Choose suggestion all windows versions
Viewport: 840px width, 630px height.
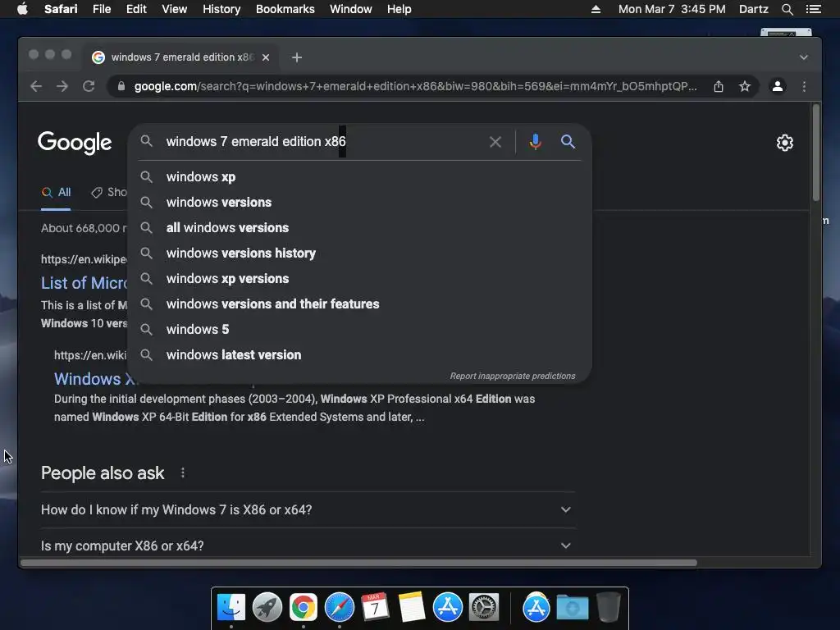click(360, 228)
